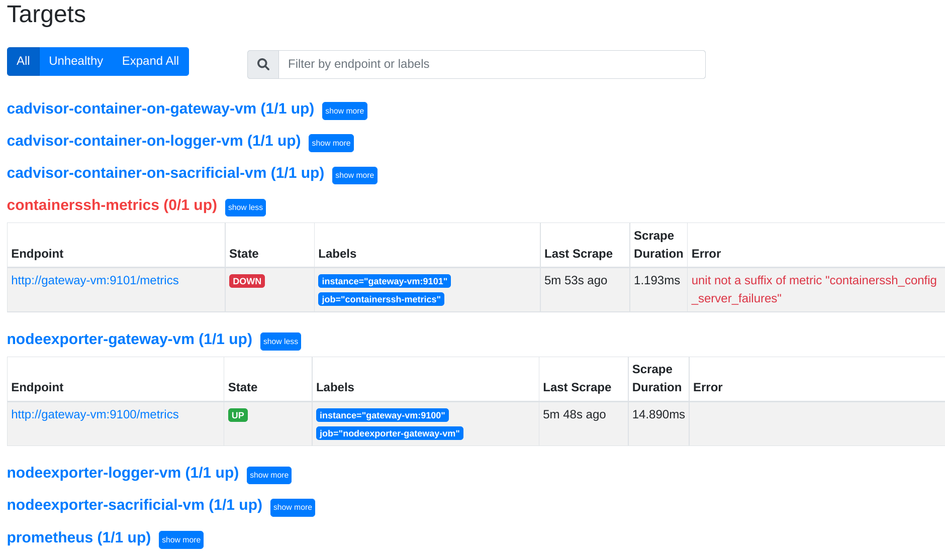Click the search magnifier icon
This screenshot has width=945, height=560.
(x=263, y=64)
